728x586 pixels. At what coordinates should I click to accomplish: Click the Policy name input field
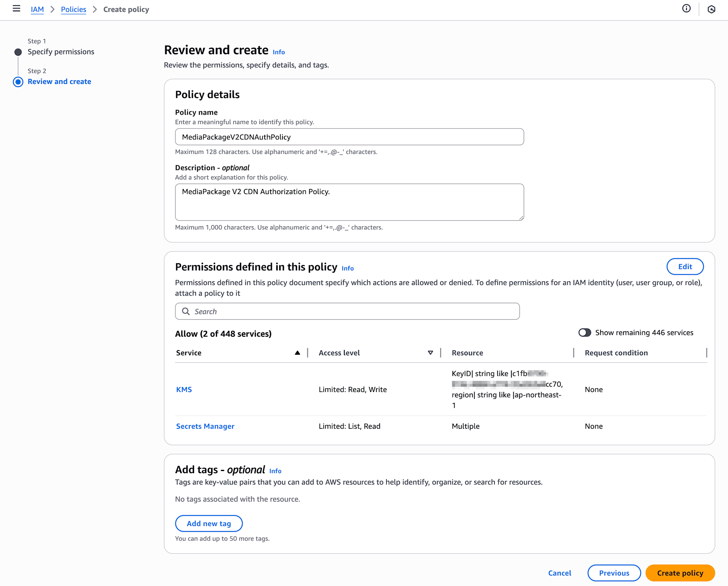tap(349, 137)
